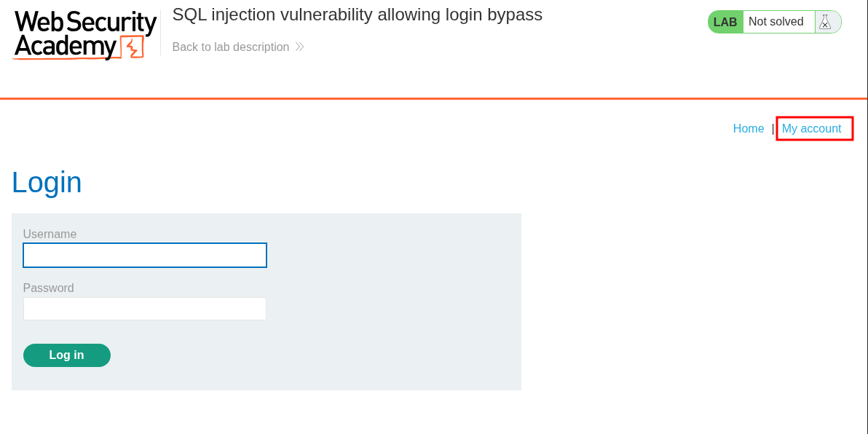Click the SQL injection lab title text
868x434 pixels.
click(357, 15)
